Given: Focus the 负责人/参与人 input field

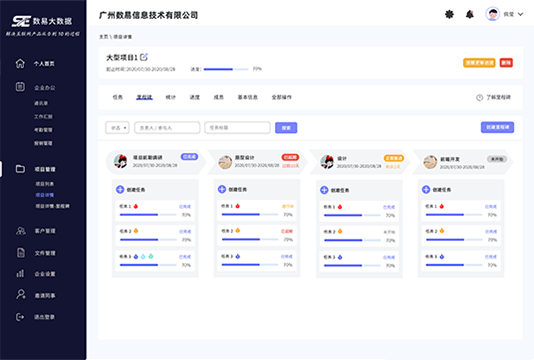Looking at the screenshot, I should tap(167, 128).
